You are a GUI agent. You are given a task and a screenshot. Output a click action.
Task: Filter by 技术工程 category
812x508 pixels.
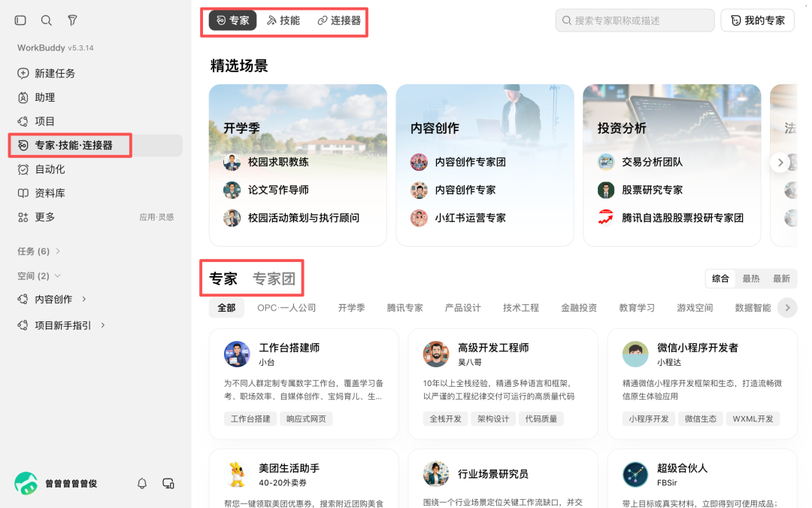[x=520, y=308]
